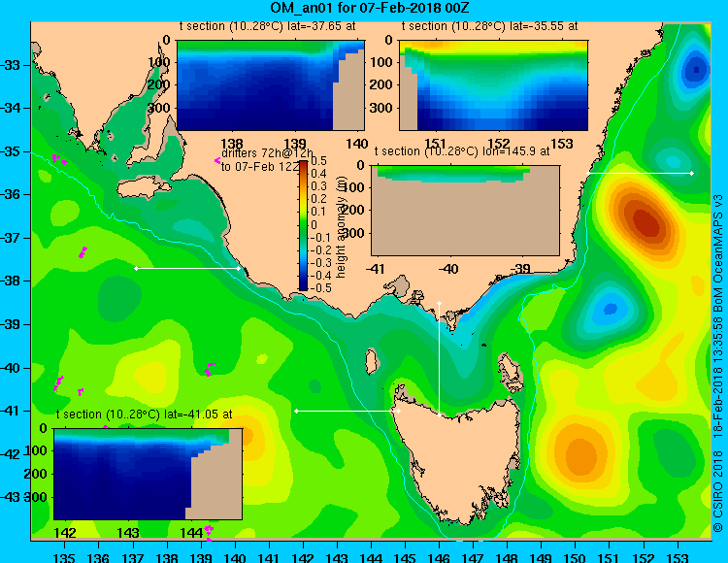The image size is (728, 563).
Task: Open the lat=-37.65 temperature section inset
Action: point(271,85)
